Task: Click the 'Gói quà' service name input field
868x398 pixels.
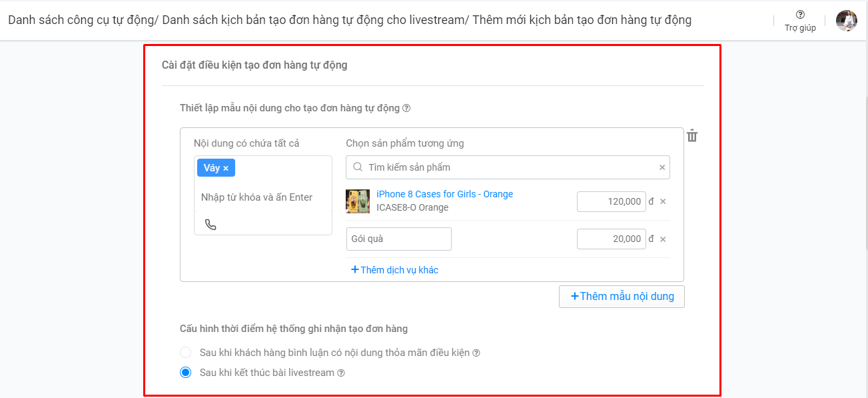Action: coord(398,239)
